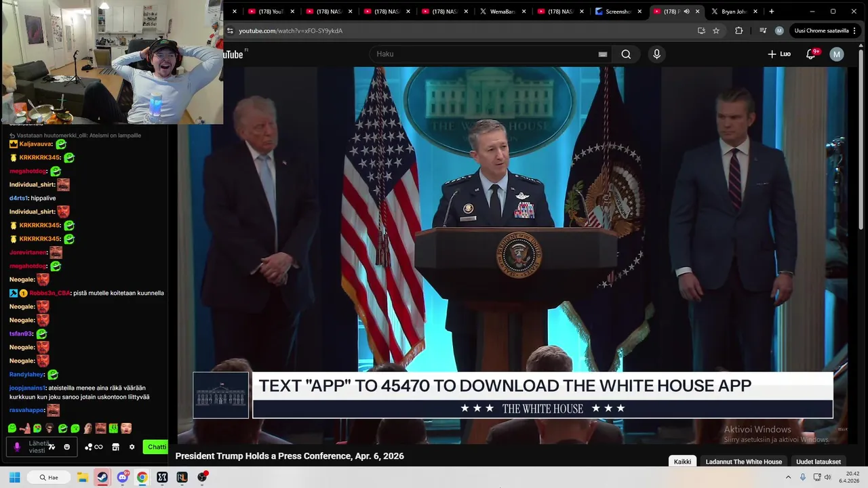Open Windows Start menu
868x488 pixels.
coord(14,477)
